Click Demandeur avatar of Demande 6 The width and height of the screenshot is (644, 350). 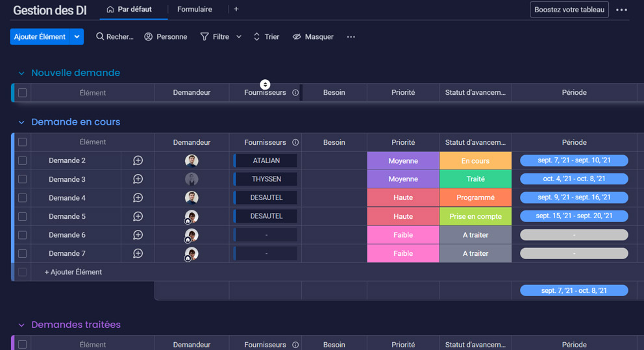pos(192,235)
